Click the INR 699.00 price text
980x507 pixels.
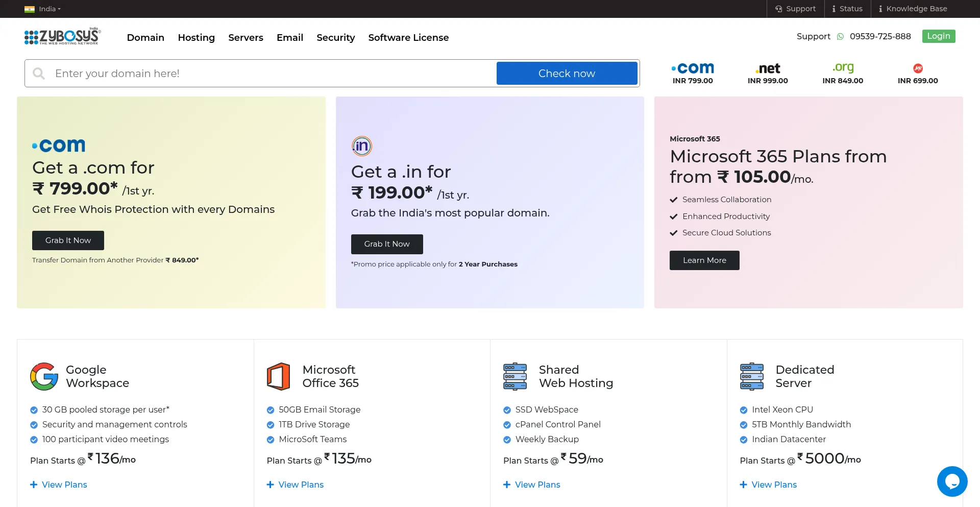(x=918, y=81)
